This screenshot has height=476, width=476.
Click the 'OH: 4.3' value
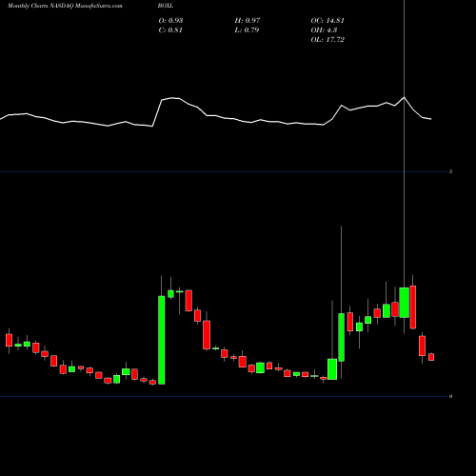point(324,30)
